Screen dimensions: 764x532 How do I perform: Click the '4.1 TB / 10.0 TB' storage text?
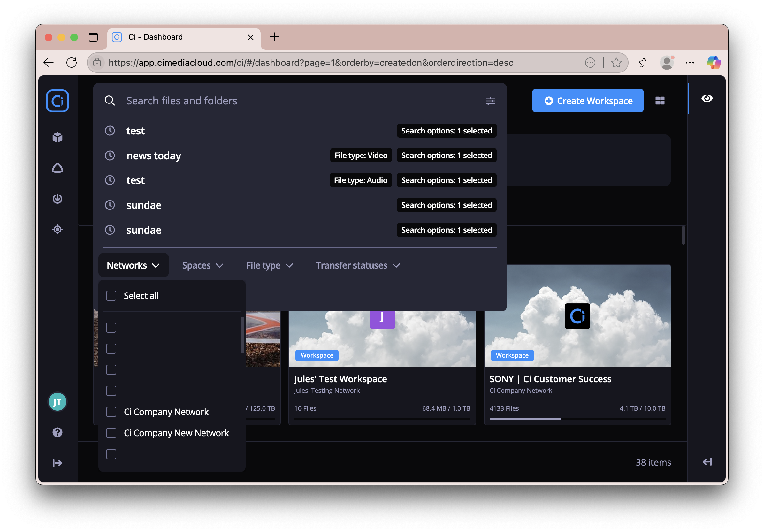pos(642,408)
